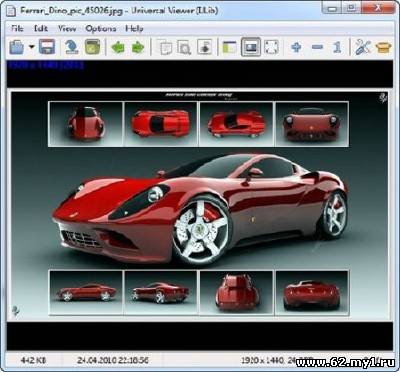Open the Help menu
This screenshot has height=372, width=400.
click(x=134, y=29)
